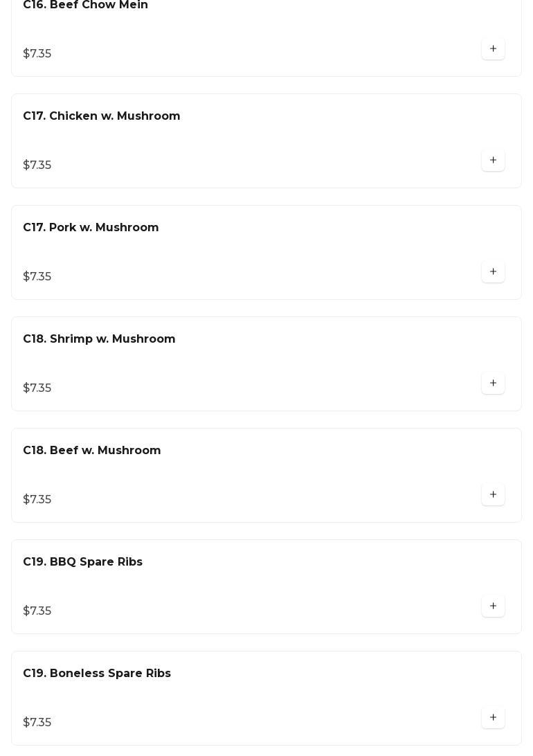533x756 pixels.
Task: Click plus icon for C17. Pork w. Mushroom
Action: (x=493, y=272)
